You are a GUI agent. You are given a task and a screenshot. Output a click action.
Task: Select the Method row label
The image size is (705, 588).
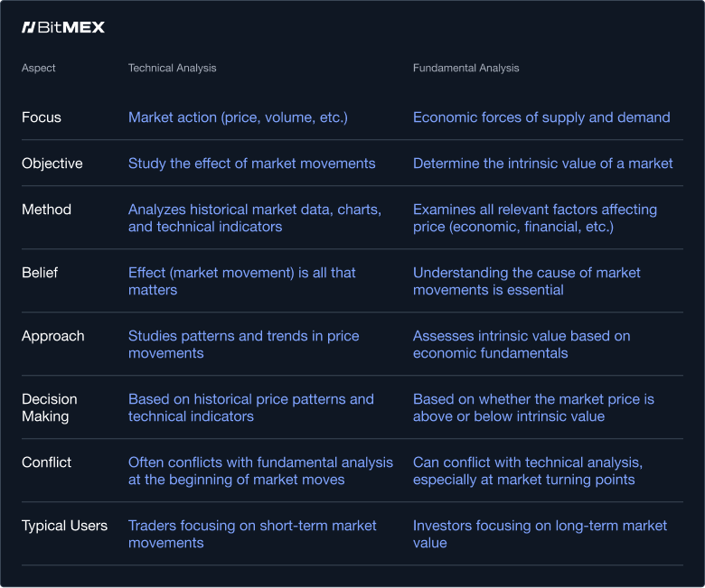[46, 210]
